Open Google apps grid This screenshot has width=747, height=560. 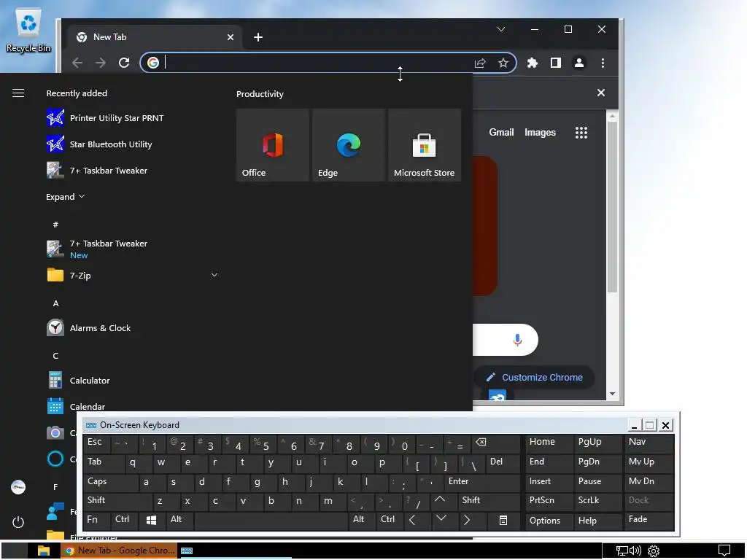(581, 133)
